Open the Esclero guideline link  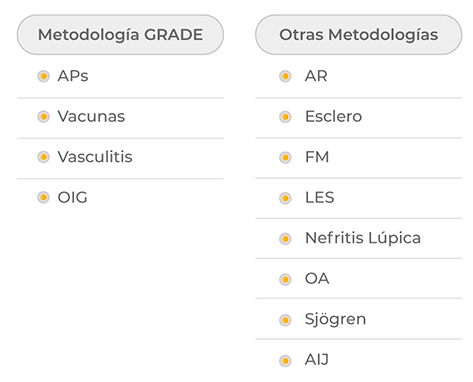(x=333, y=117)
